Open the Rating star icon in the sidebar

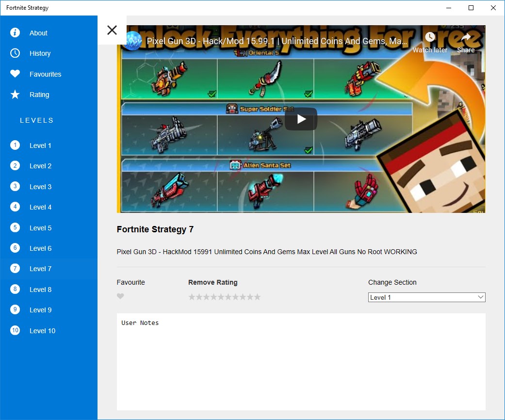click(x=15, y=95)
